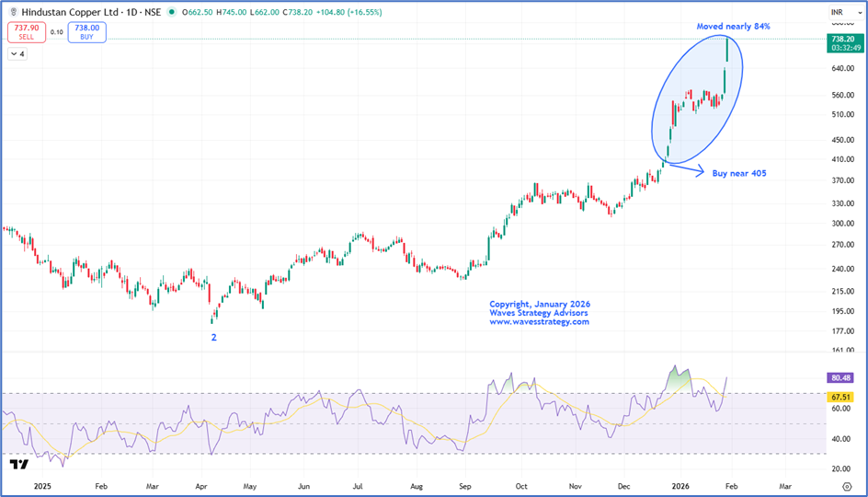Screen dimensions: 868x497
Task: Click the TradingView logo
Action: pyautogui.click(x=18, y=464)
